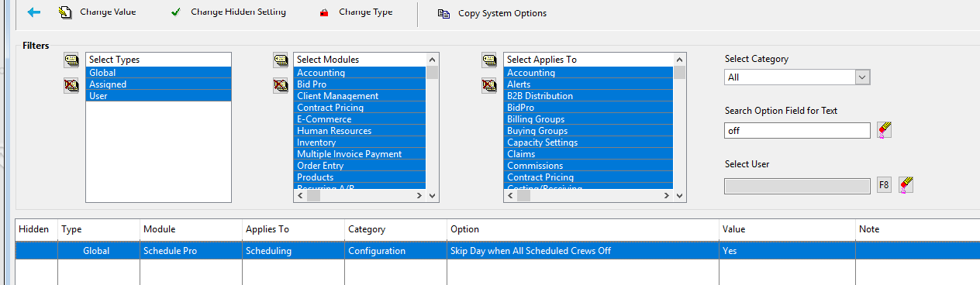Toggle Inventory module
Image resolution: width=980 pixels, height=285 pixels.
tap(360, 142)
